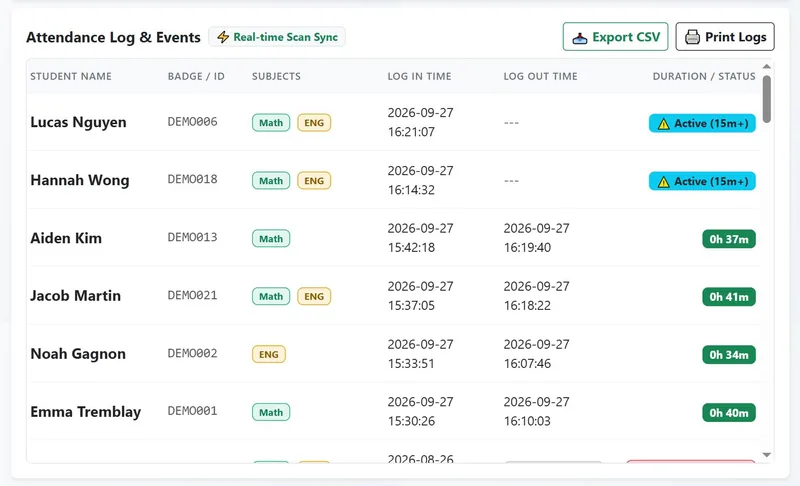This screenshot has height=486, width=800.
Task: Select Hannah Wong's Active (15m+) status text
Action: coord(711,182)
